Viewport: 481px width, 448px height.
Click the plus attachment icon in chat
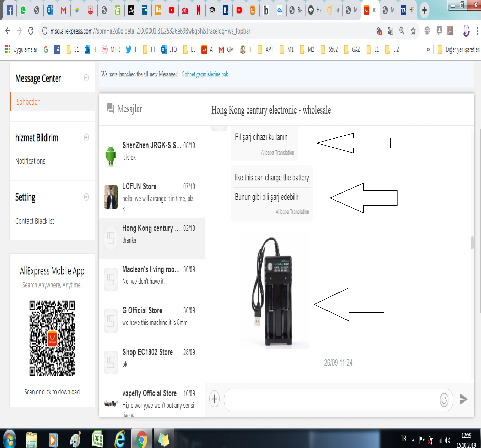tap(214, 399)
